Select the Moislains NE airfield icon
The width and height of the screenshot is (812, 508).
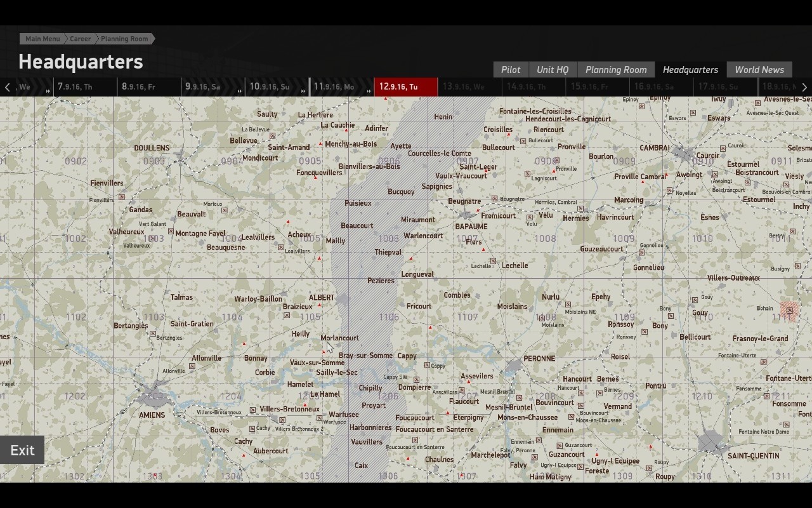point(568,304)
